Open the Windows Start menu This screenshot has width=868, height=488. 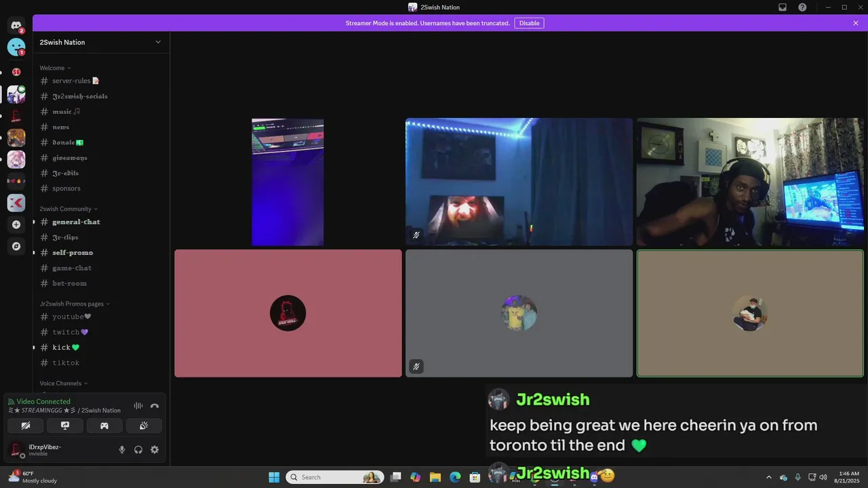(x=274, y=477)
